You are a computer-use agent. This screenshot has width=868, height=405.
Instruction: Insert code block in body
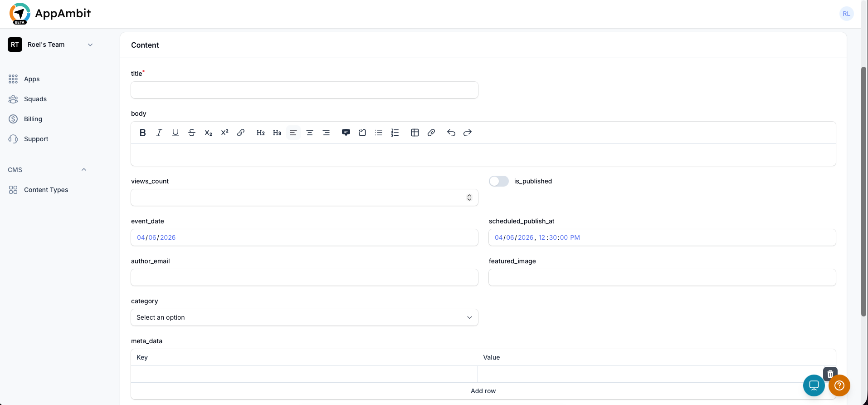362,133
